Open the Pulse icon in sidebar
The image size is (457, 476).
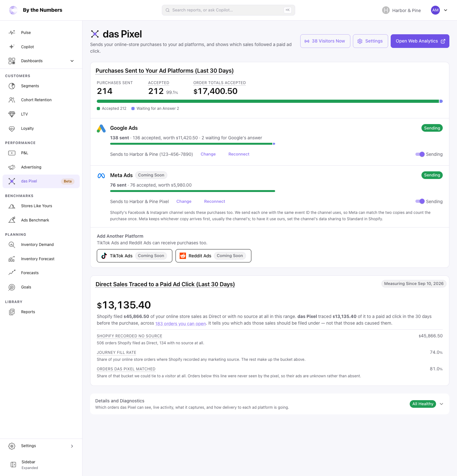tap(12, 33)
